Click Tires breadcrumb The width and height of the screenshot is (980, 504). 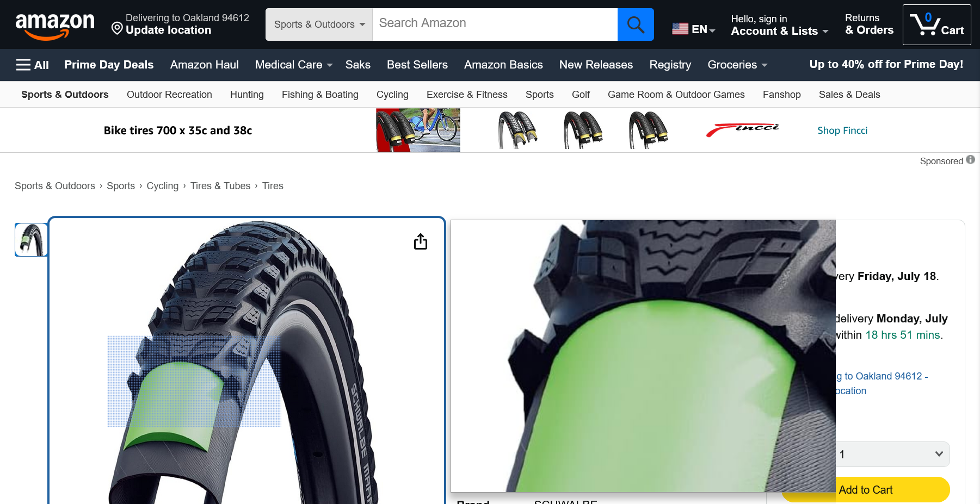pyautogui.click(x=273, y=186)
